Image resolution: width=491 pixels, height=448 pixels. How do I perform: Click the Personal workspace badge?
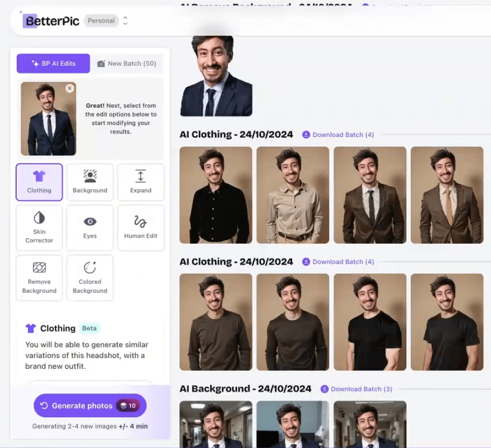101,20
